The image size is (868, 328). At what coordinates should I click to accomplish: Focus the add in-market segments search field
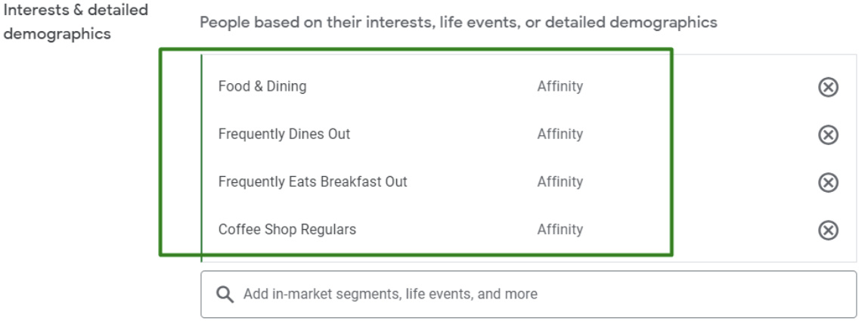click(x=528, y=295)
